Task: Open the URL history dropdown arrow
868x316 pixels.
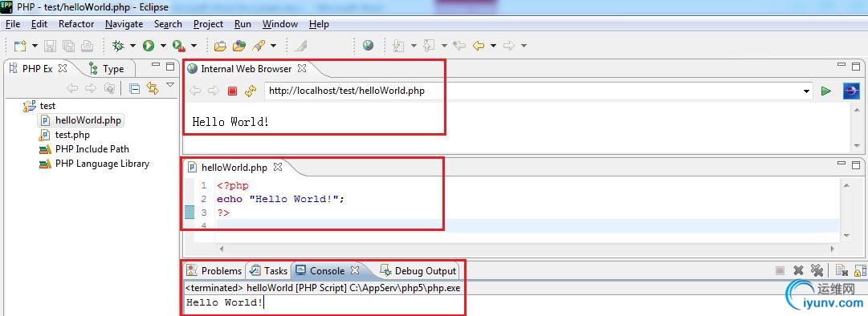Action: (x=806, y=91)
